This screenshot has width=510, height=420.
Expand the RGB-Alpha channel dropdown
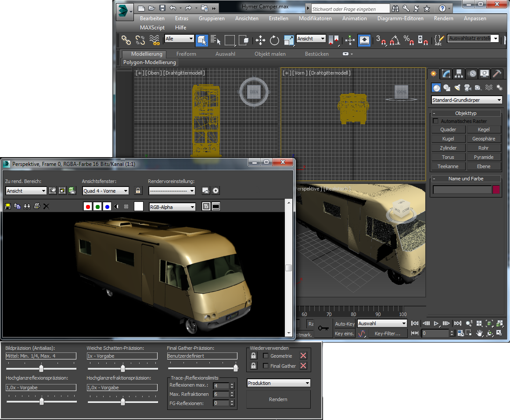[172, 207]
